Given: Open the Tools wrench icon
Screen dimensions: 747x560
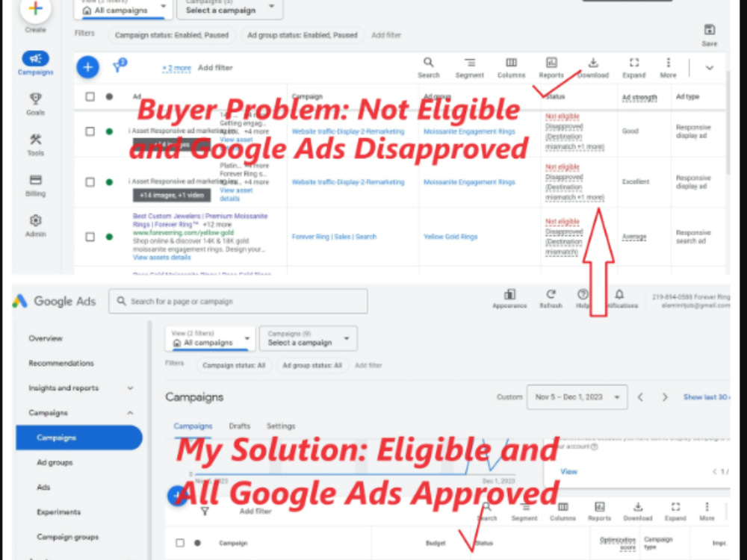Looking at the screenshot, I should tap(35, 140).
